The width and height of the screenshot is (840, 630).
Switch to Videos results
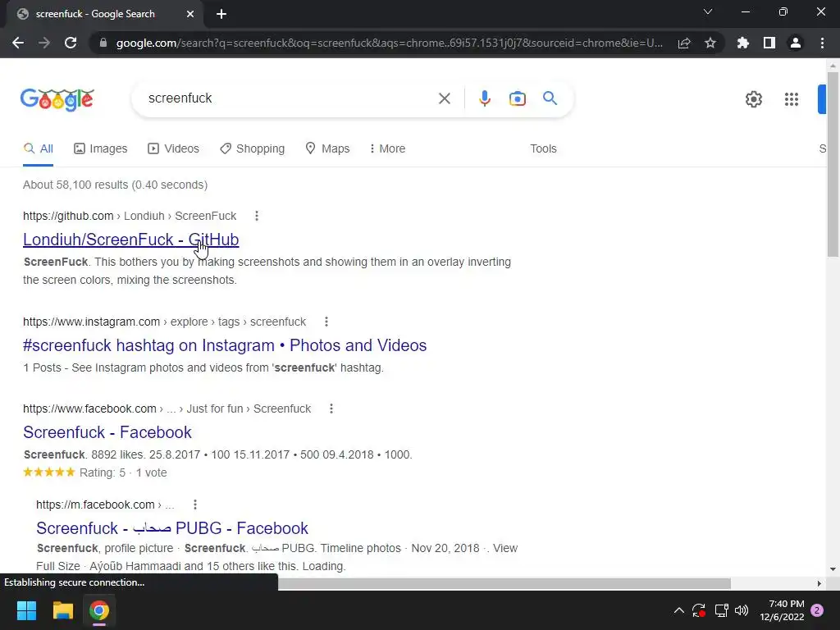[x=173, y=148]
